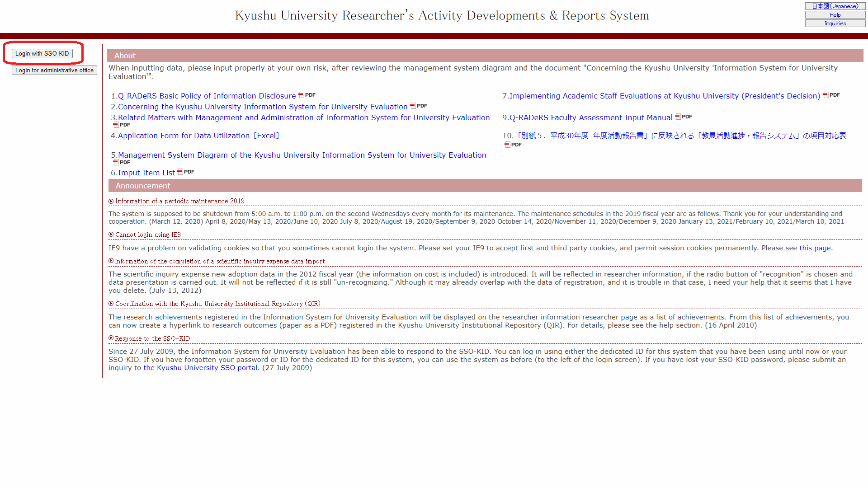
Task: Follow the 'this page' link about IE9
Action: (x=815, y=248)
